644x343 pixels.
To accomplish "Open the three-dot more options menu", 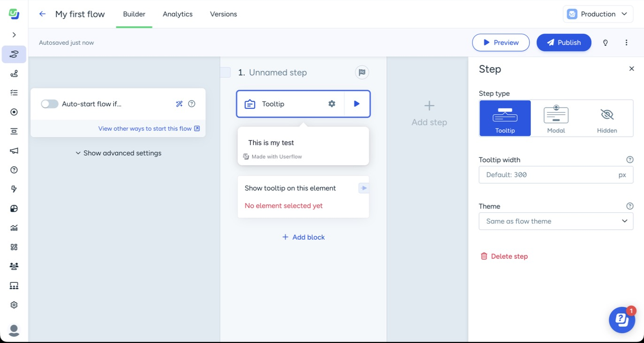I will pyautogui.click(x=626, y=42).
